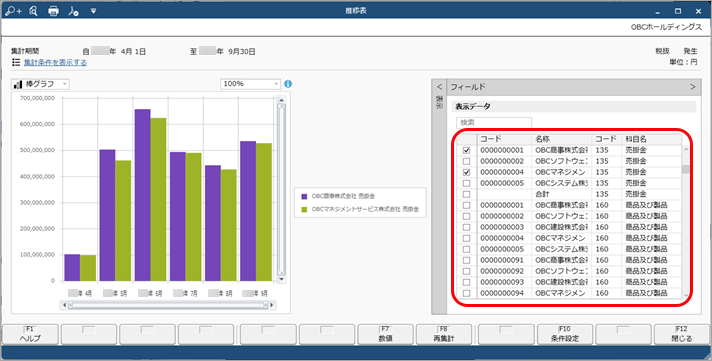Click the OBCホールディングス company name
712x361 pixels.
(x=666, y=27)
